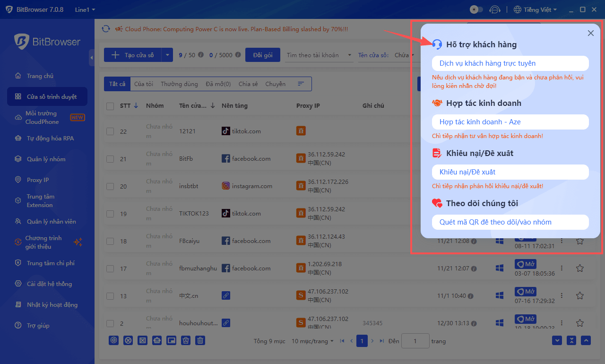Expand the Tạo cửa sổ split-button arrow

167,54
